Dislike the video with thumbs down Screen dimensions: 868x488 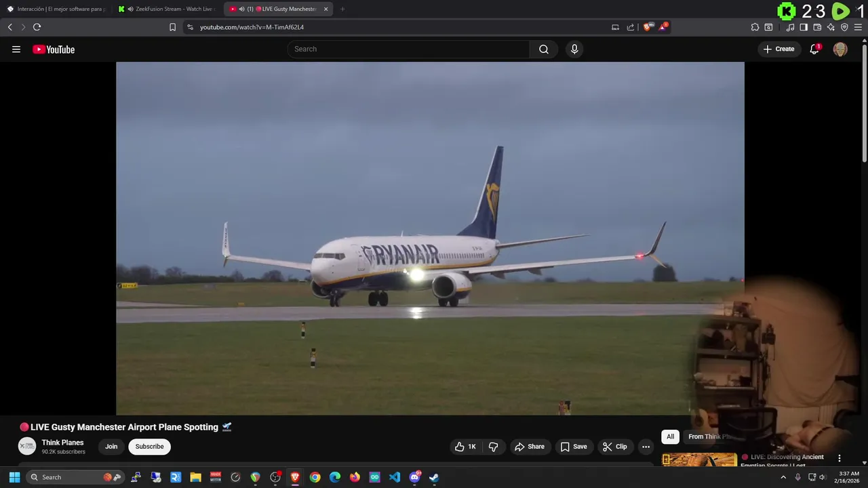494,447
